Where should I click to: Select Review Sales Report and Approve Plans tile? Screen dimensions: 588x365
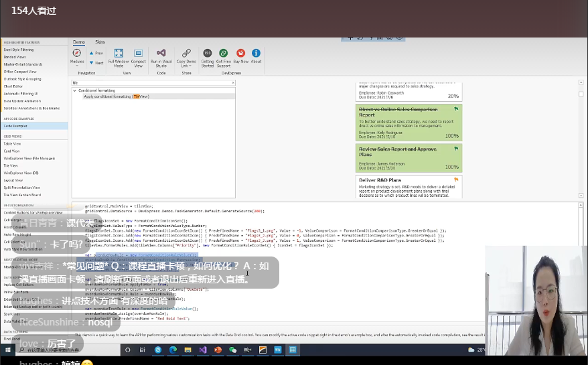(x=409, y=158)
